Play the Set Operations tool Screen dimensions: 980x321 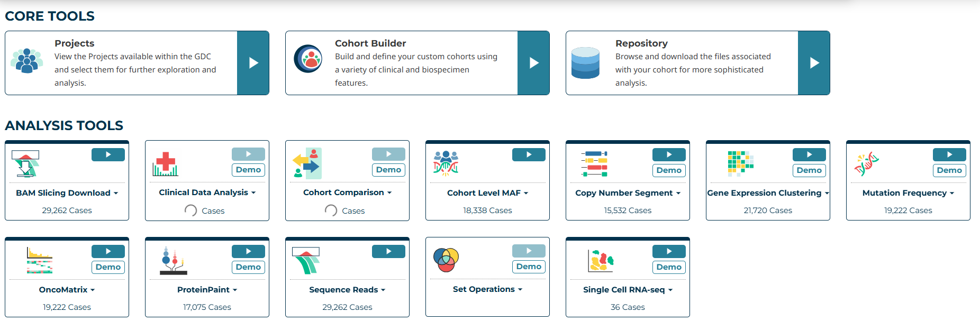[x=529, y=251]
